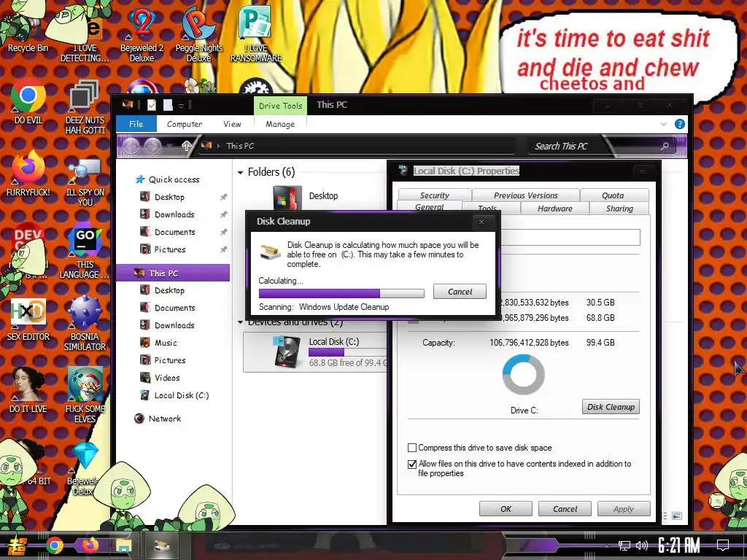Switch to the Hardware tab
Viewport: 747px width, 560px height.
coord(554,209)
